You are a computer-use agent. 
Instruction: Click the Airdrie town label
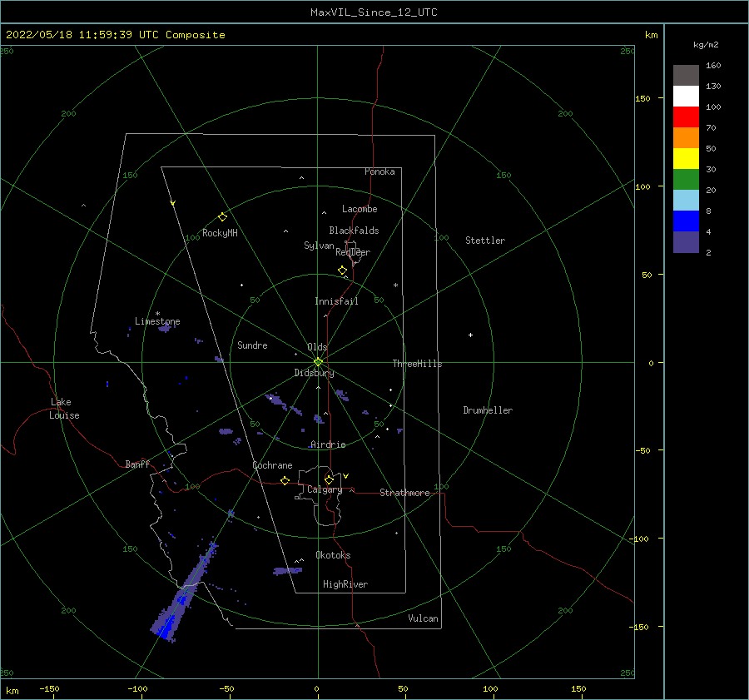[328, 444]
